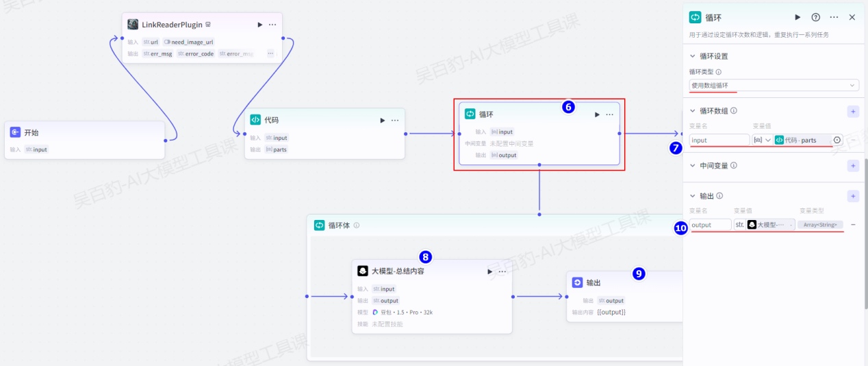Click play icon on the 循环 canvas node
868x366 pixels.
597,114
